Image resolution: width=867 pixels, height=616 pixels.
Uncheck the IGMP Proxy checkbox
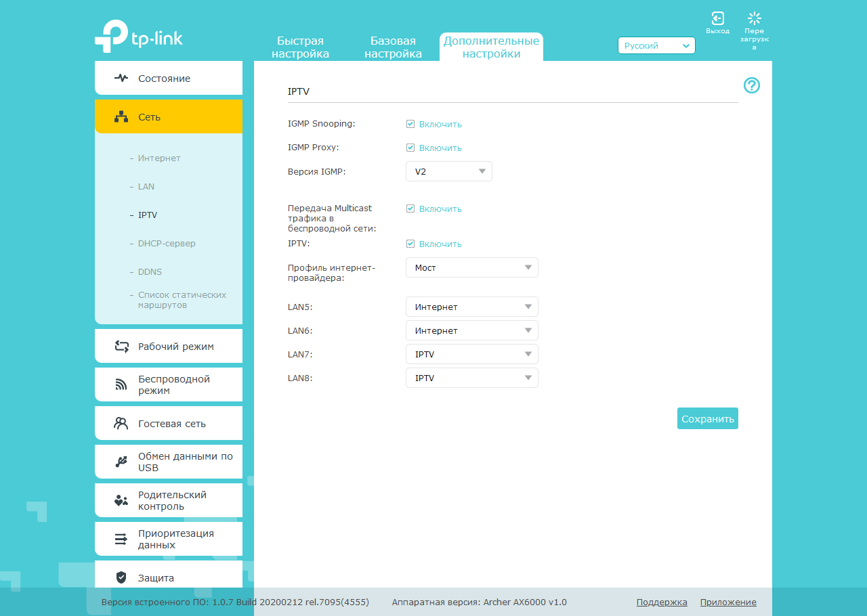coord(410,148)
